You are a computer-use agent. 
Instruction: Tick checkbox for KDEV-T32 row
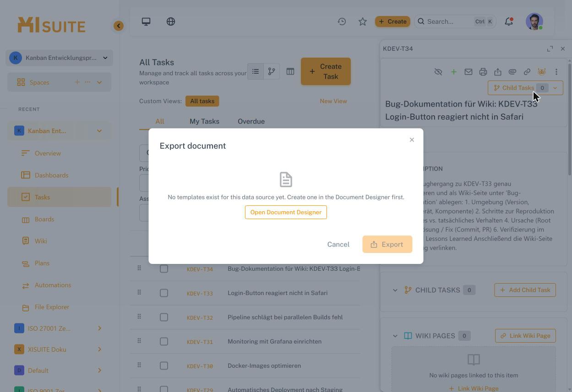click(164, 317)
